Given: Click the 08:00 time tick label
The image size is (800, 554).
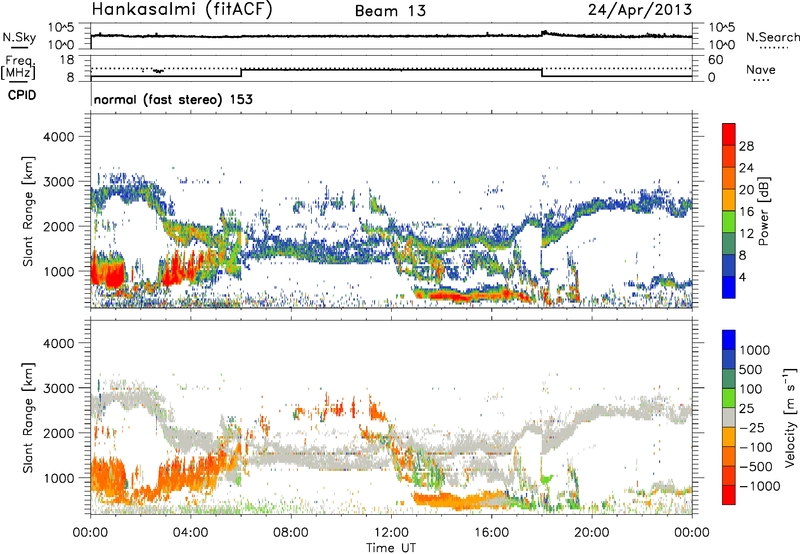Looking at the screenshot, I should [x=291, y=533].
